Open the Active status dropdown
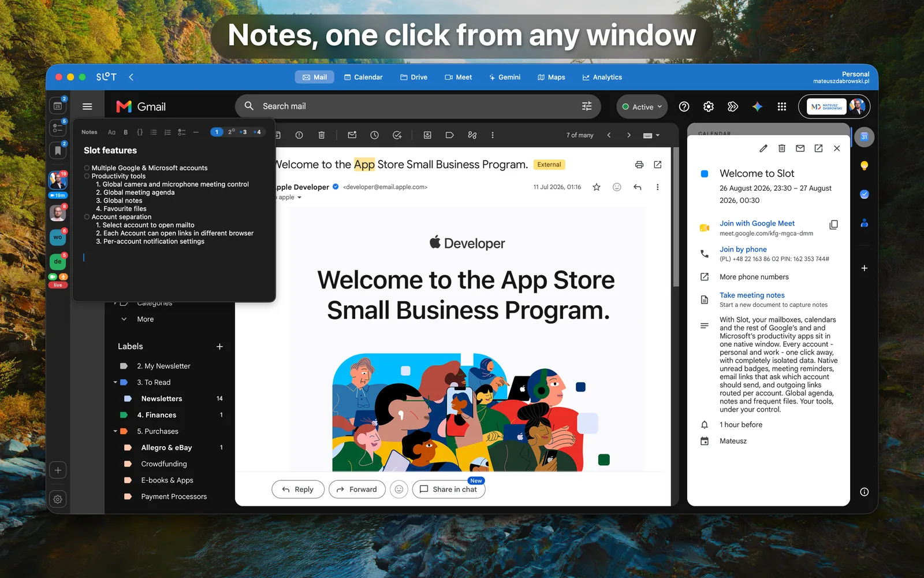This screenshot has height=578, width=924. tap(642, 107)
